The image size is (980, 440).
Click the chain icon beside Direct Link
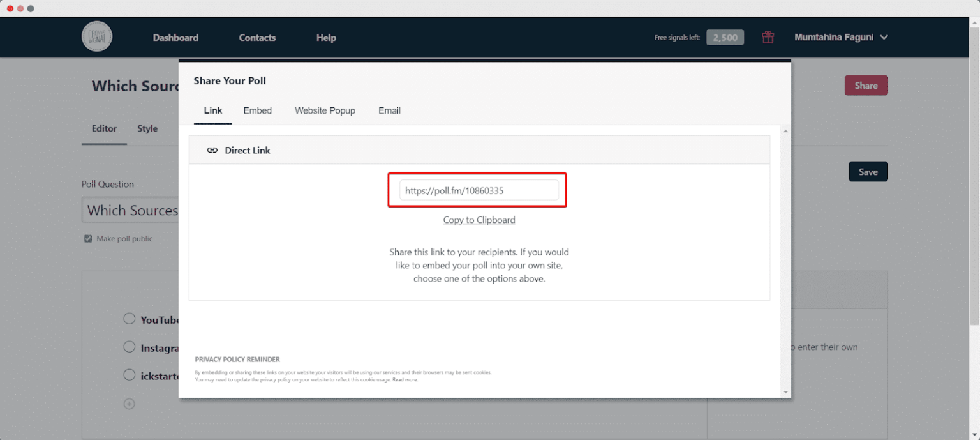click(x=212, y=150)
